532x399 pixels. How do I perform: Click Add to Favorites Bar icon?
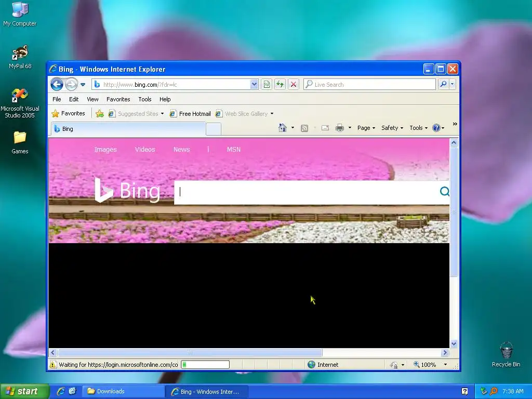(99, 114)
